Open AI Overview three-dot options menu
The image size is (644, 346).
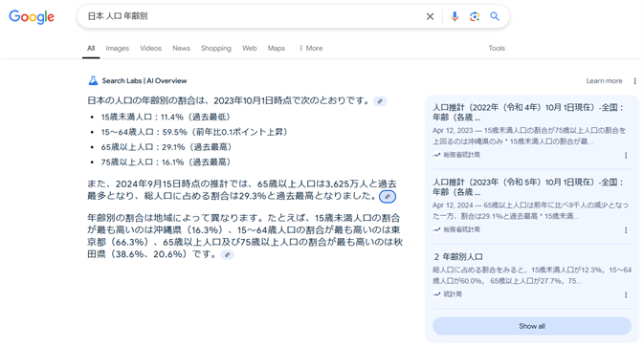click(x=635, y=81)
